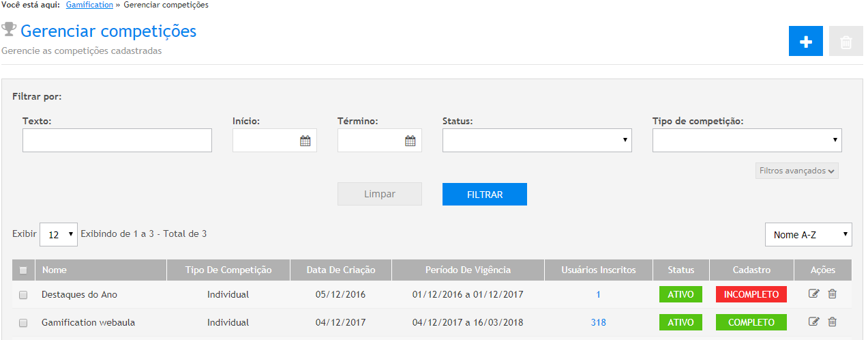Sort by the Usuários Inscritos column header
Viewport: 868px width, 340px height.
[598, 270]
